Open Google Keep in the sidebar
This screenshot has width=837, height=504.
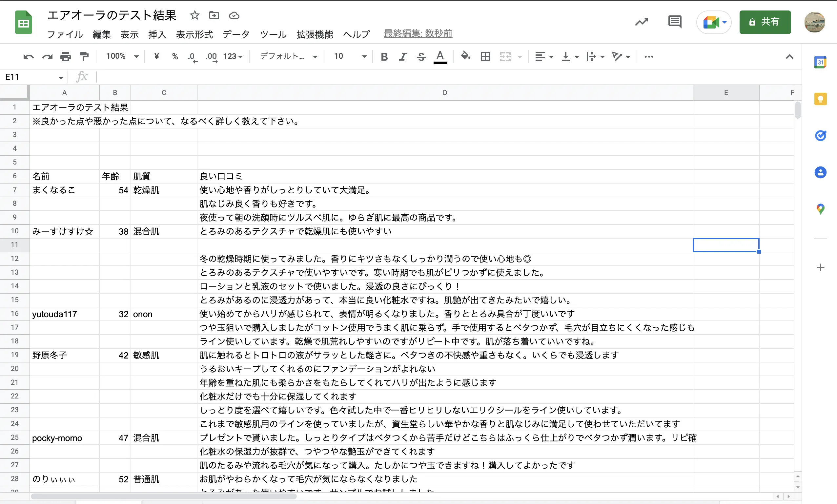coord(821,99)
